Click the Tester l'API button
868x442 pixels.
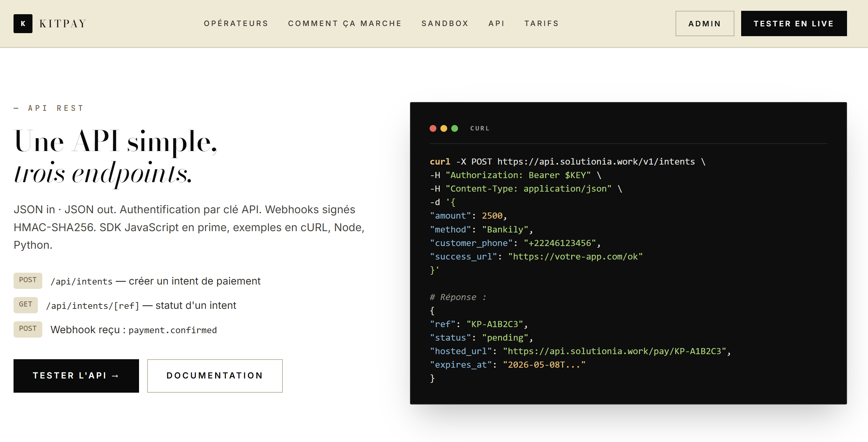[x=76, y=376]
